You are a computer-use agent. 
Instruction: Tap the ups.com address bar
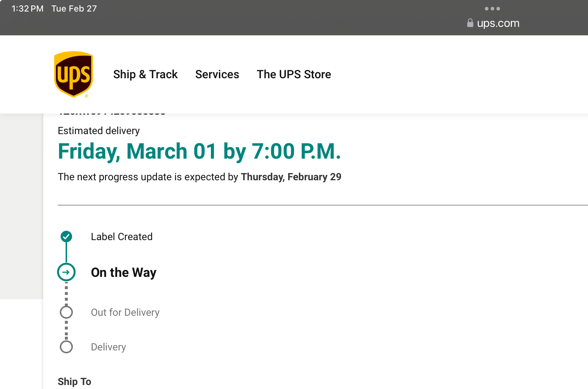[x=498, y=23]
